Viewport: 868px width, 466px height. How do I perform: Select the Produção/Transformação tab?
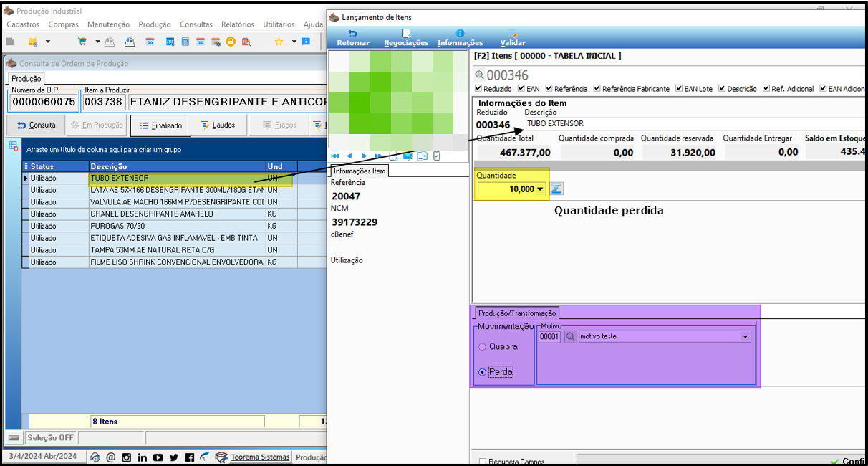pos(516,313)
